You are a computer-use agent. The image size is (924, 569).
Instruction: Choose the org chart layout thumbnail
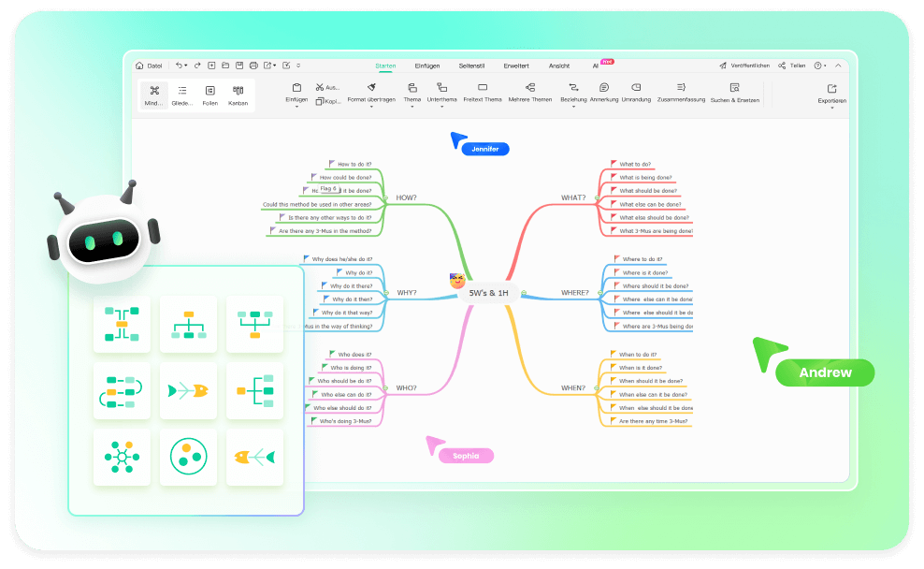(x=188, y=325)
